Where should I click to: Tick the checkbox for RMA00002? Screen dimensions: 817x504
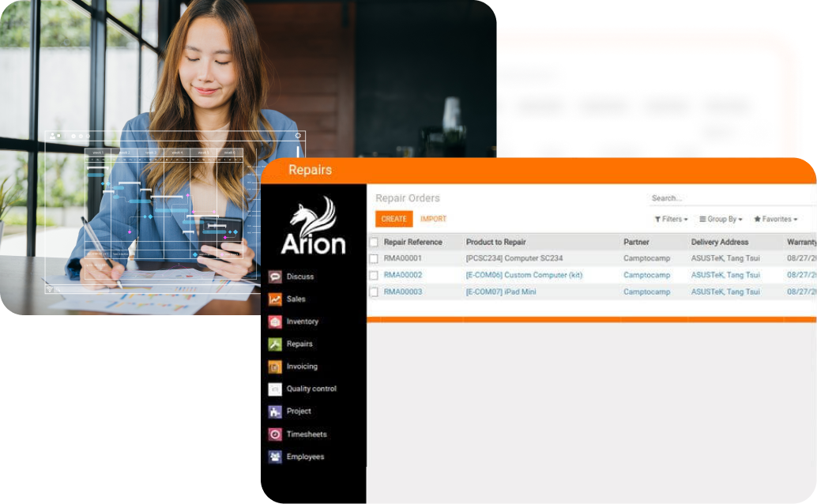click(374, 275)
